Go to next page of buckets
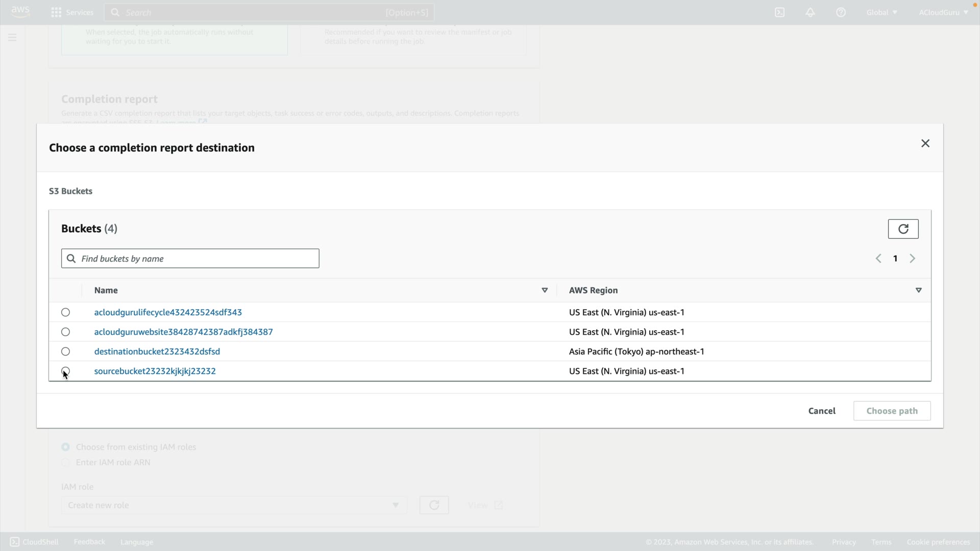This screenshot has width=980, height=551. point(912,259)
